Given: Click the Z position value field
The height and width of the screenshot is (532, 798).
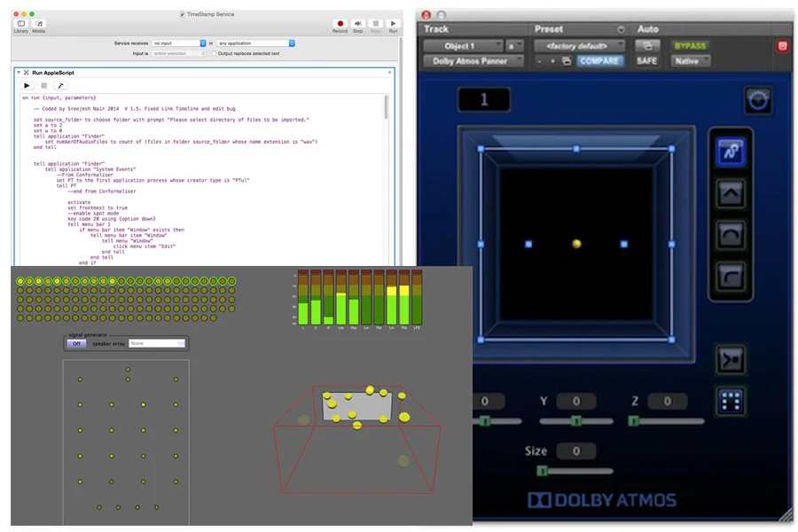Looking at the screenshot, I should point(667,401).
